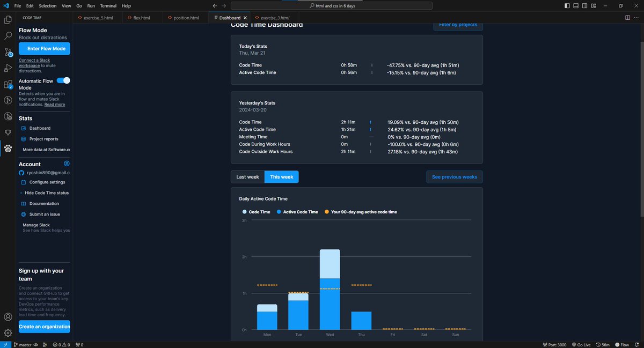Open Customize Layout icon
This screenshot has width=644, height=348.
click(595, 6)
